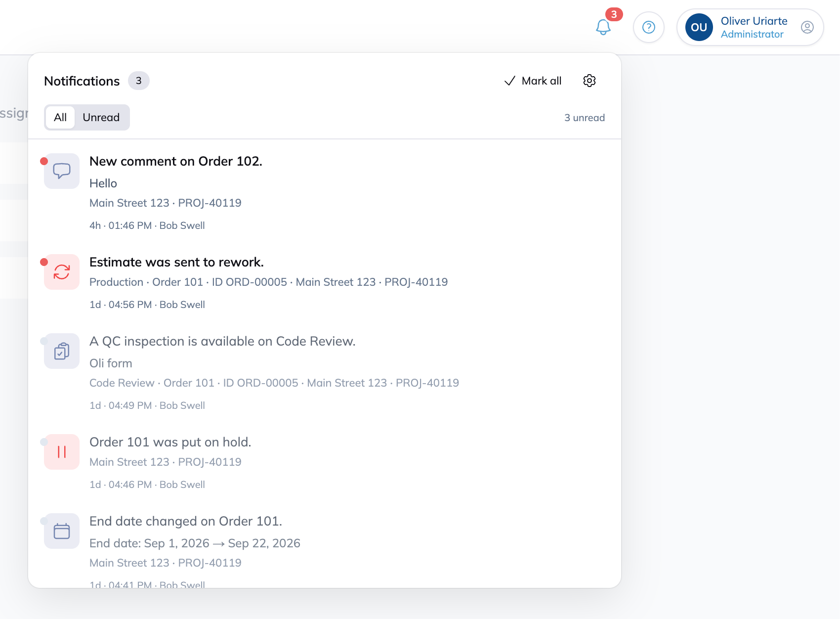Click the on-hold pause icon

[x=62, y=452]
